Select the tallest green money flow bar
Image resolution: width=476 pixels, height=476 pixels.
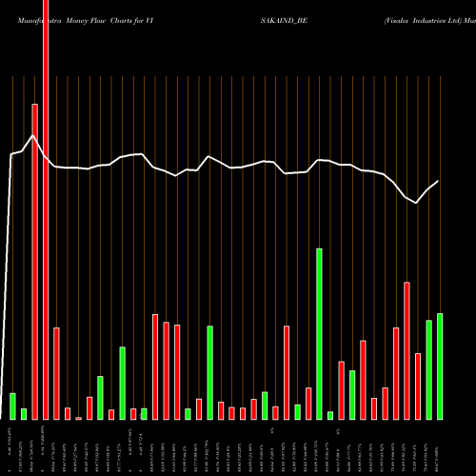pos(319,334)
